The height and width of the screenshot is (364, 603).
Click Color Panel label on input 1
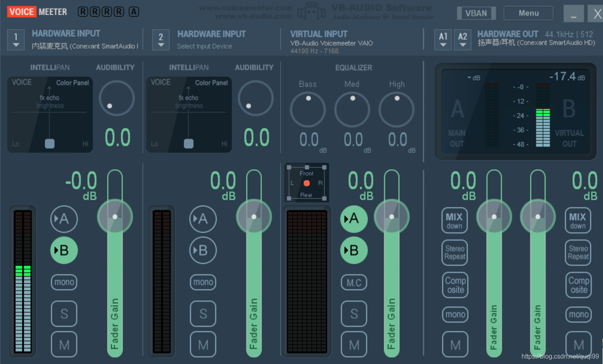pos(72,83)
